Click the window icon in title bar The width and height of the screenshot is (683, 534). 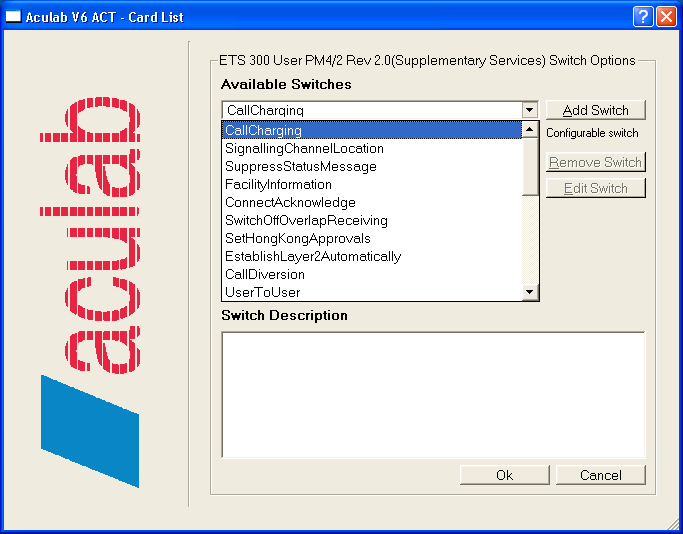click(13, 17)
